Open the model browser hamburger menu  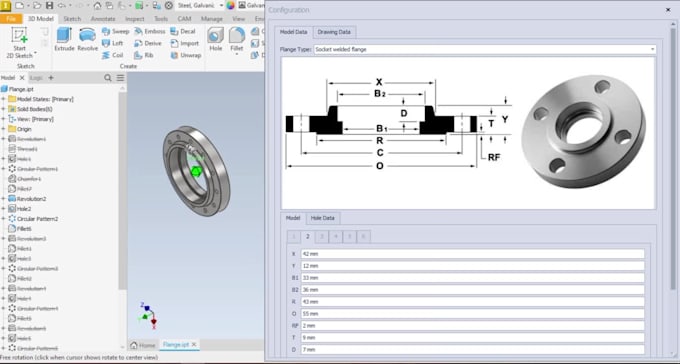point(120,78)
